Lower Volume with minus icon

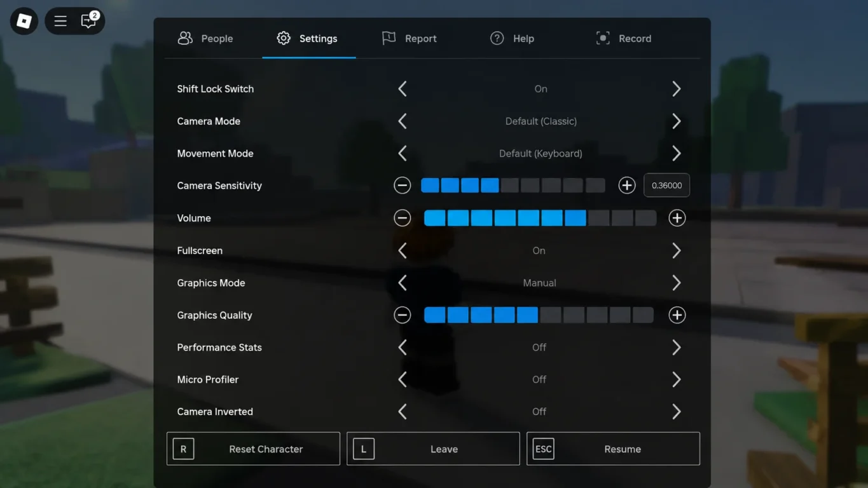[x=402, y=218]
